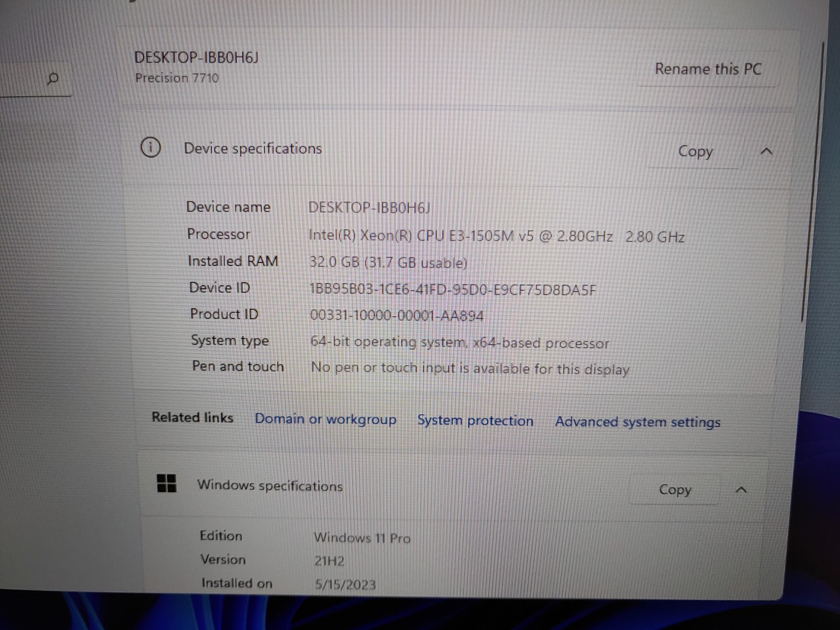Copy the Windows specifications
Viewport: 840px width, 630px height.
pos(675,490)
